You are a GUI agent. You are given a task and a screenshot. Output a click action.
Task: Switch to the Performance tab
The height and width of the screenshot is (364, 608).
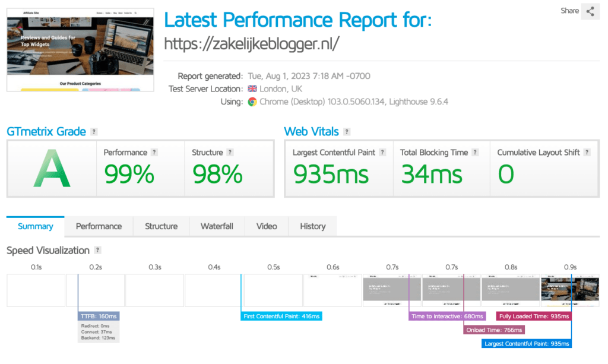click(x=99, y=226)
